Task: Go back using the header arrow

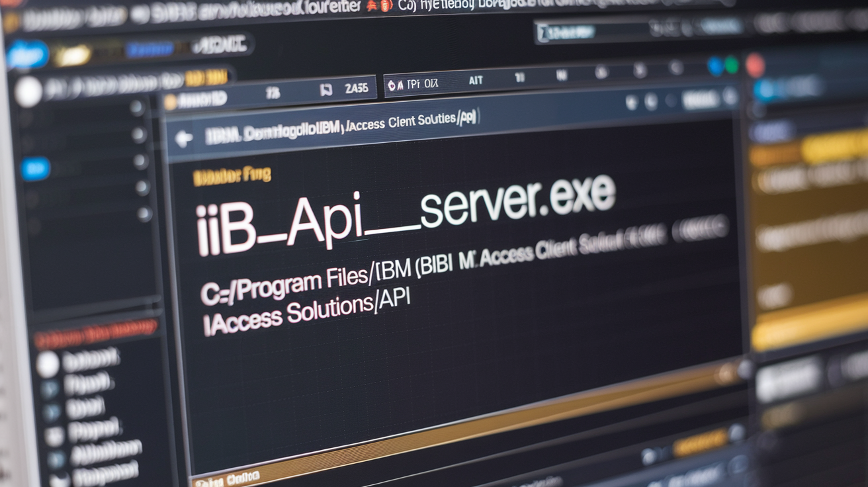Action: point(183,138)
